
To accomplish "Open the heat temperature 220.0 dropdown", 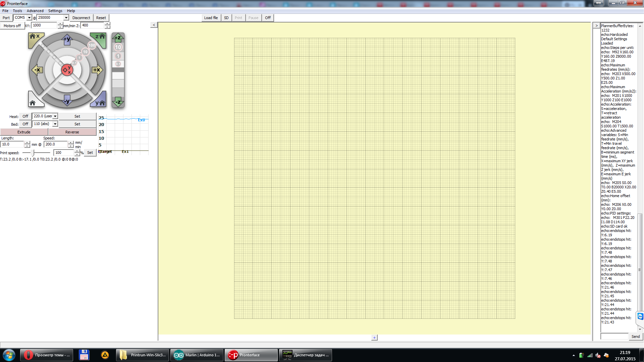I will point(55,116).
